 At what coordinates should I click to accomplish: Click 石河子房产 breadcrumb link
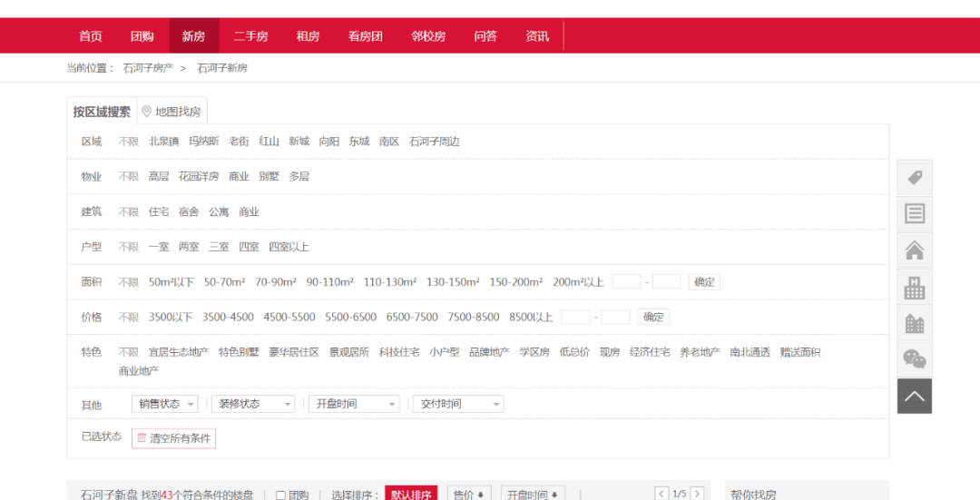click(148, 68)
